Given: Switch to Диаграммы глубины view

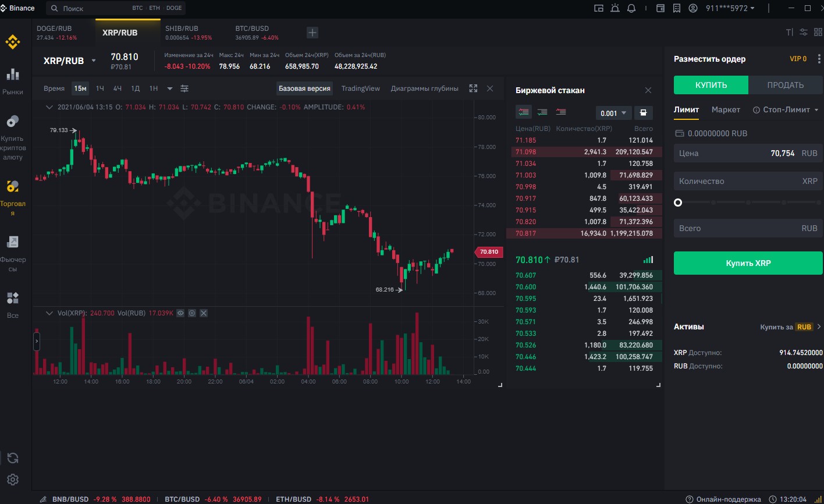Looking at the screenshot, I should pos(425,88).
